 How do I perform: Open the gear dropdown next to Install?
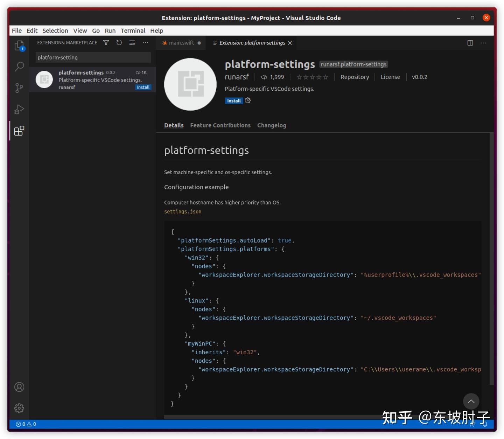(x=247, y=100)
